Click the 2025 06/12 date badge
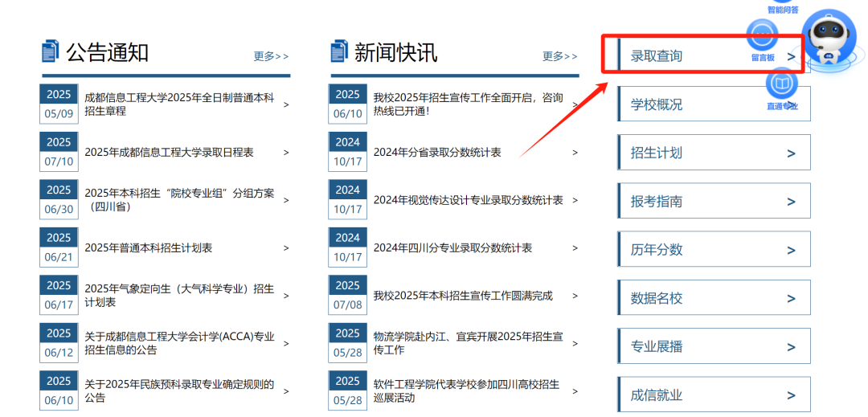The height and width of the screenshot is (417, 868). (59, 343)
